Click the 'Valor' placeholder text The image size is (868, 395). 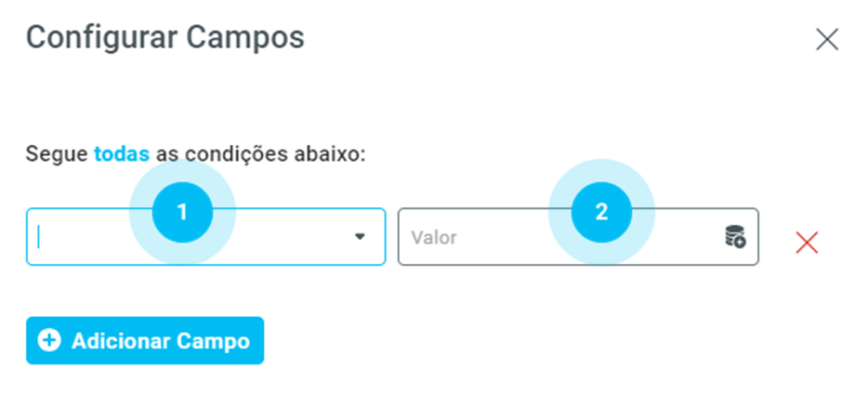coord(434,237)
